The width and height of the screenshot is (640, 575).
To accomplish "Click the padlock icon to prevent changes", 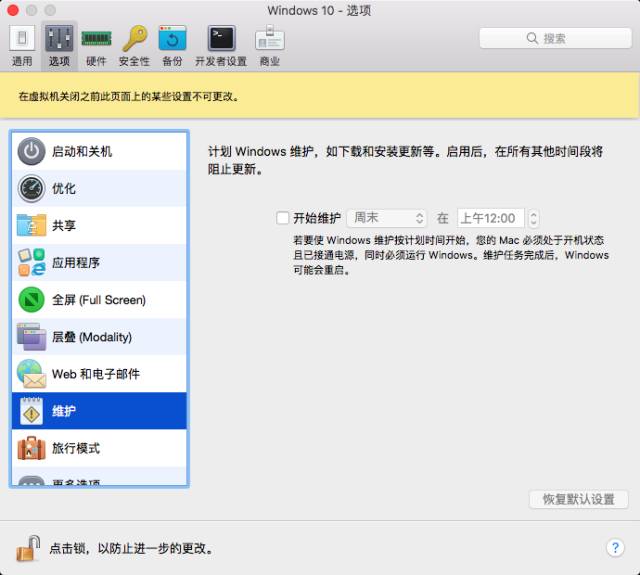I will coord(28,548).
